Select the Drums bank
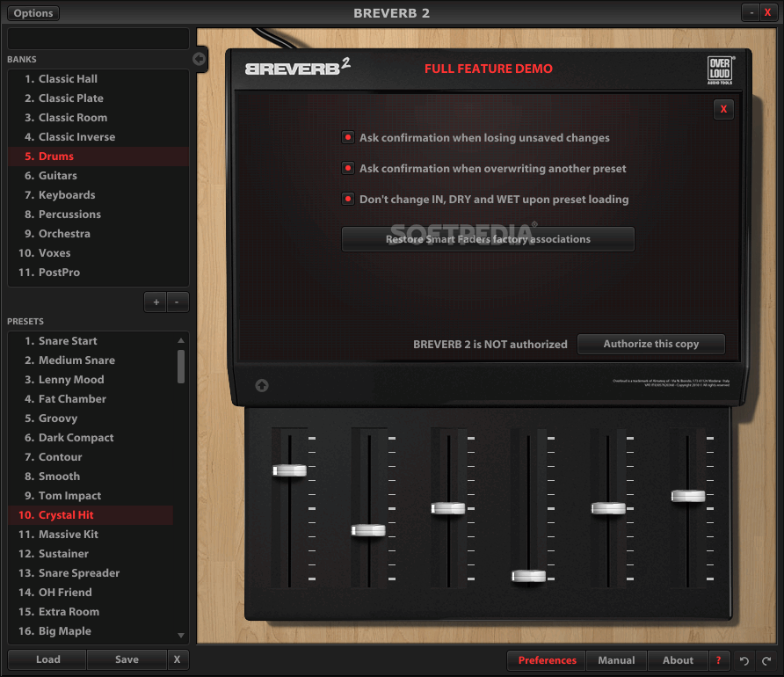 click(x=98, y=157)
